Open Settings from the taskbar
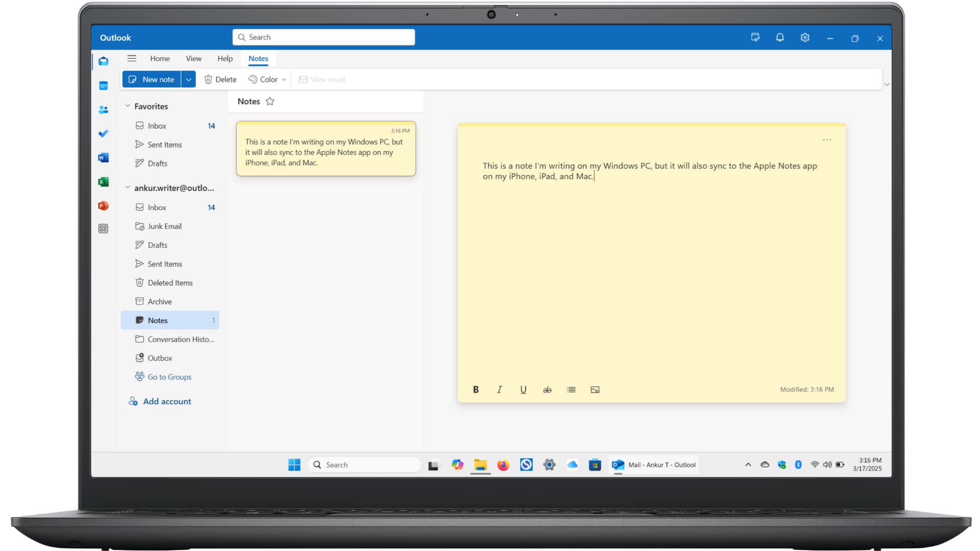 (x=549, y=465)
